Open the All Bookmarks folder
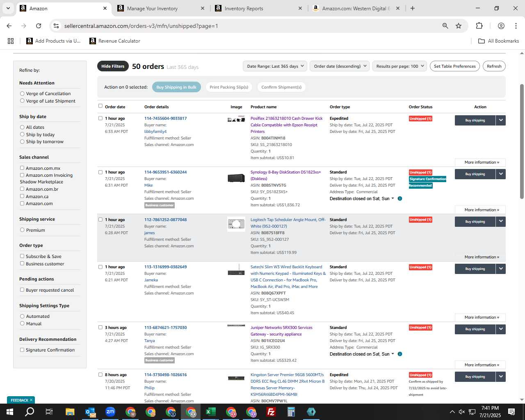This screenshot has height=420, width=525. (499, 41)
